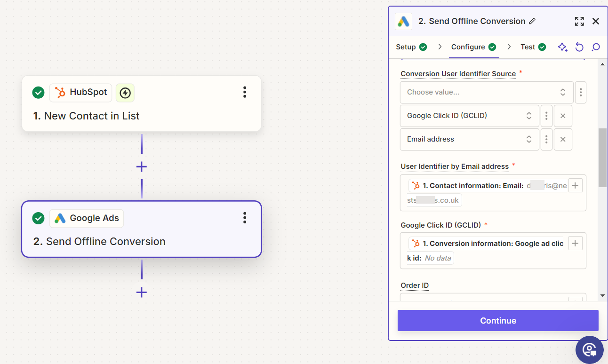Click the Google Ads logo in step 2 card

(x=60, y=218)
